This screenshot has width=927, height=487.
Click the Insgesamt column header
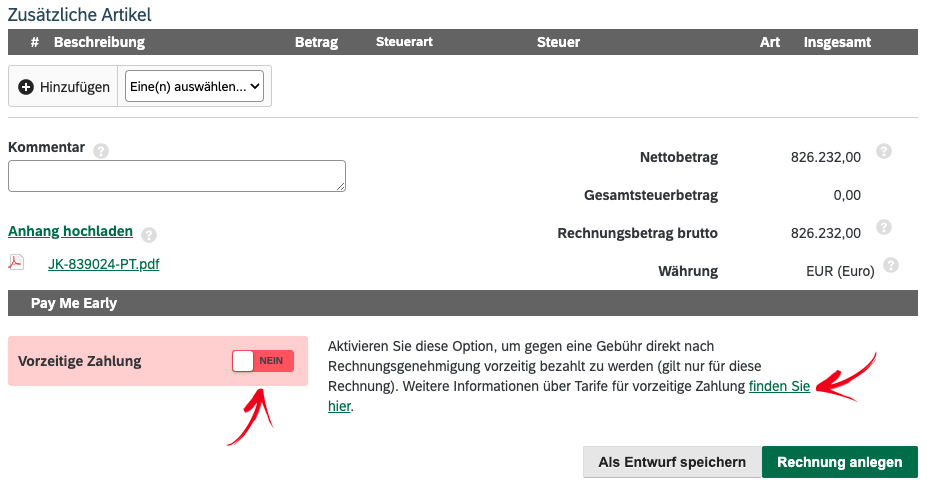point(837,43)
